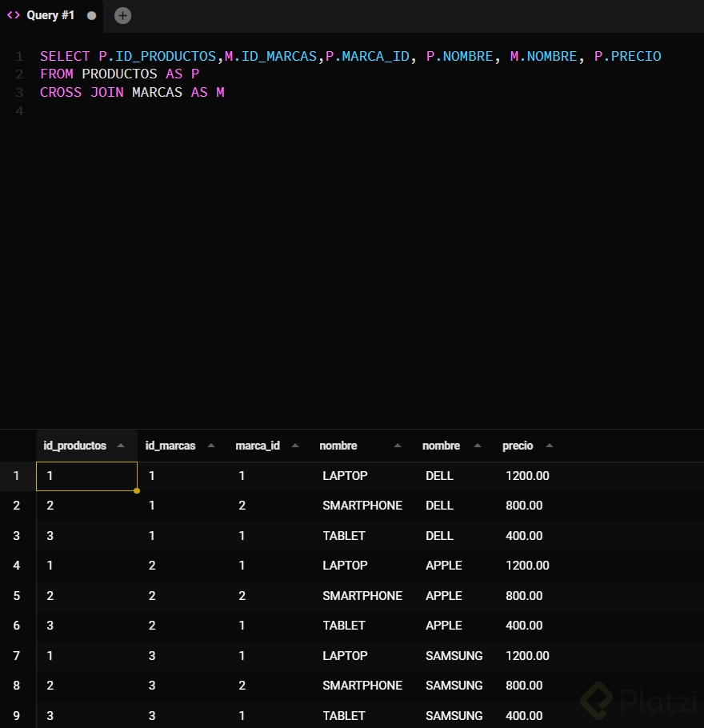Click DELL cell in row 2
Image resolution: width=704 pixels, height=728 pixels.
pyautogui.click(x=439, y=506)
